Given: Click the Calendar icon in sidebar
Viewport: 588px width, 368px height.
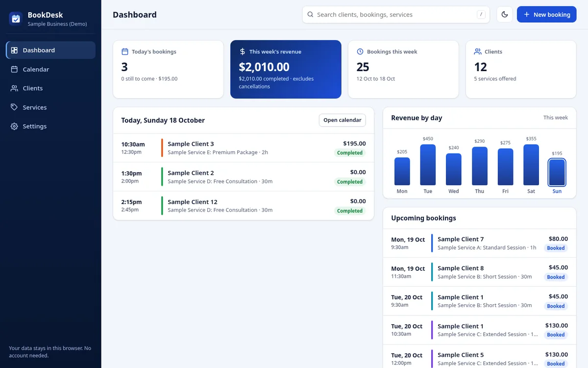Looking at the screenshot, I should (x=14, y=69).
